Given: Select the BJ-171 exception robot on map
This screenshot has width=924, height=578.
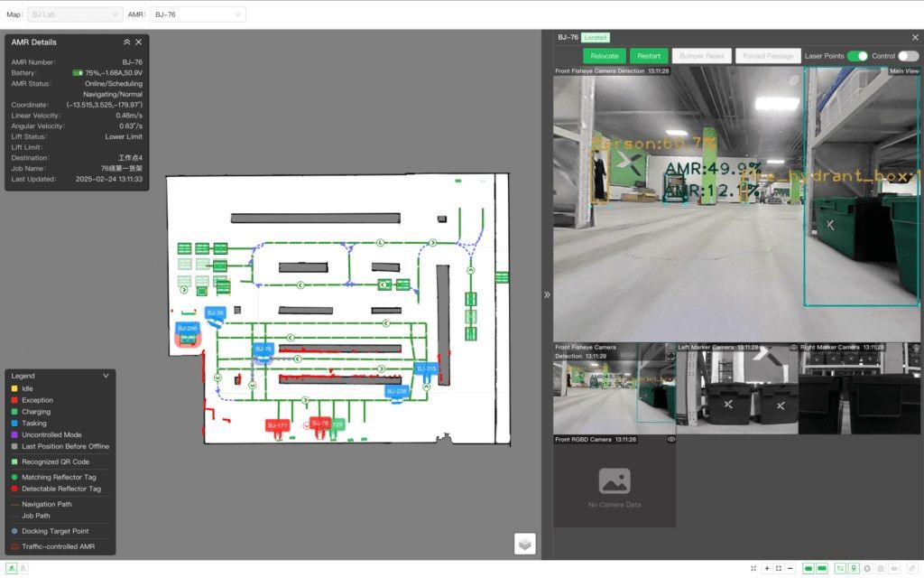Looking at the screenshot, I should click(277, 424).
